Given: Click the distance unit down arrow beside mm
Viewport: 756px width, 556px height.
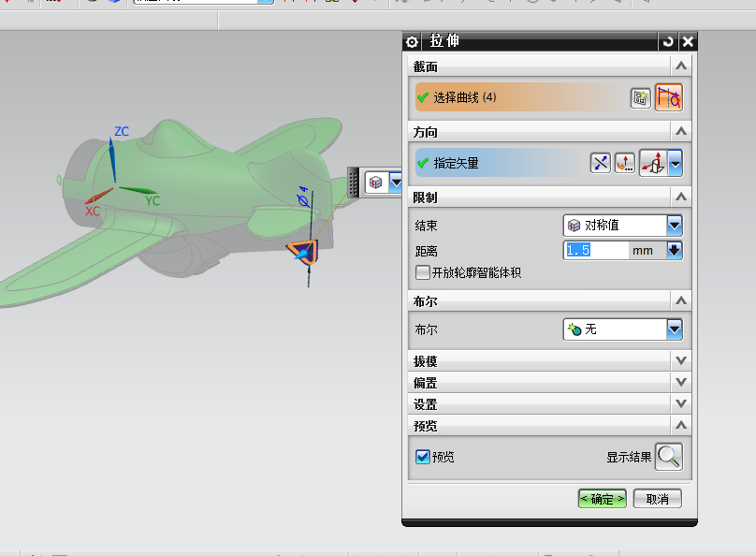Looking at the screenshot, I should [x=676, y=250].
